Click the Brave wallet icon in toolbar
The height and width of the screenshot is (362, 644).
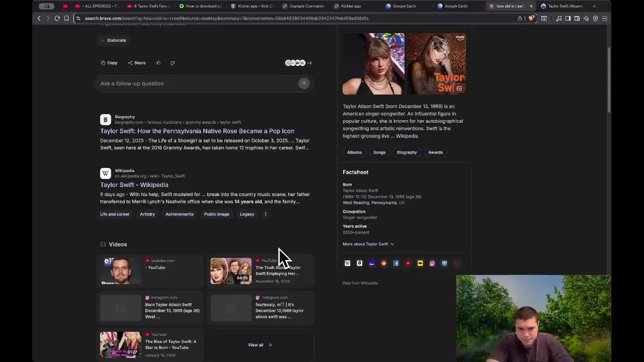(x=577, y=18)
